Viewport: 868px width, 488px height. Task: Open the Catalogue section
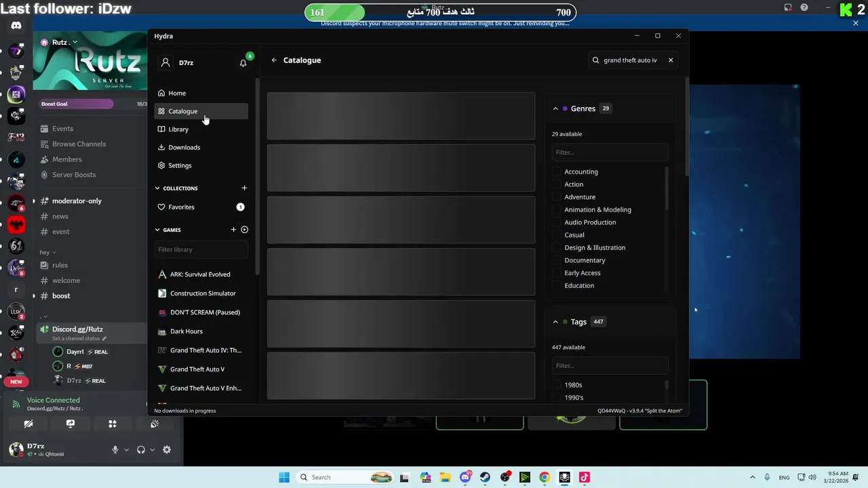[x=201, y=111]
